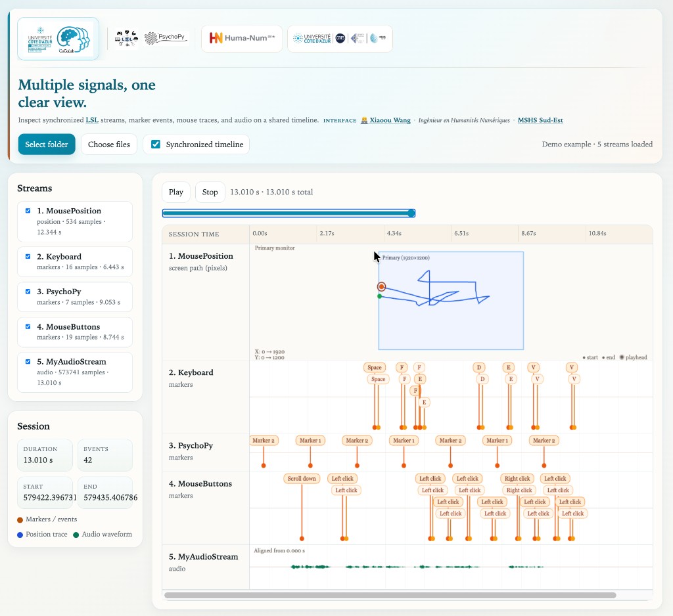Start playback with the Play button
The height and width of the screenshot is (616, 673).
click(176, 192)
